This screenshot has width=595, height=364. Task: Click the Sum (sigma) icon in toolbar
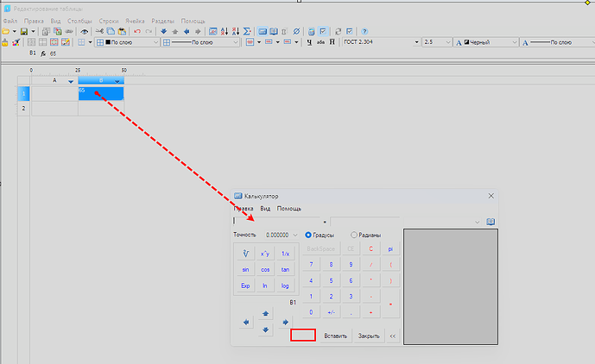pyautogui.click(x=247, y=31)
